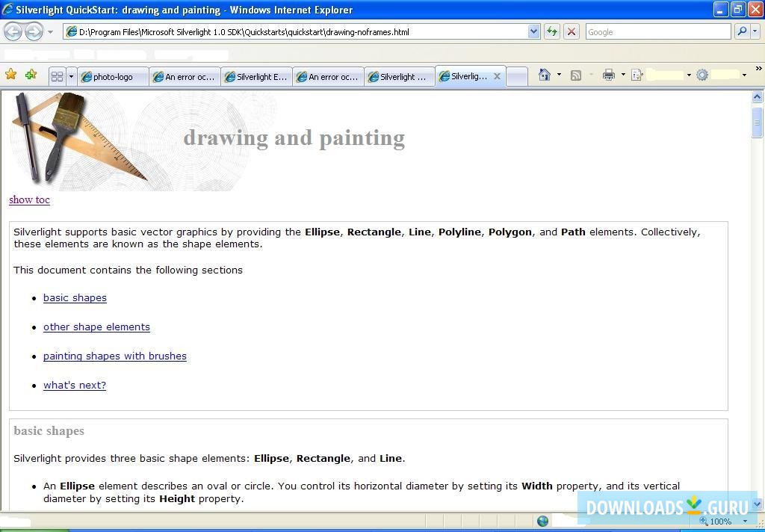Click the Page menu icon
The image size is (765, 532).
(637, 75)
